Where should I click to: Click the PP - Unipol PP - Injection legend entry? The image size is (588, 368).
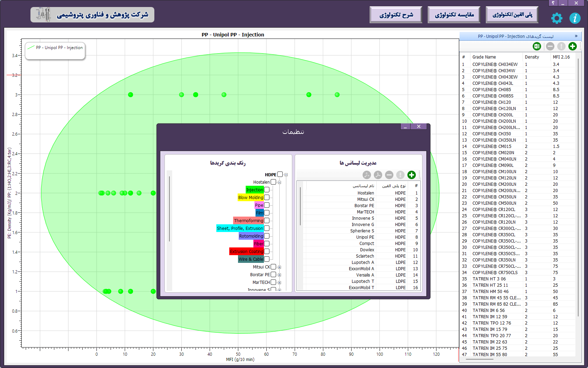[55, 48]
